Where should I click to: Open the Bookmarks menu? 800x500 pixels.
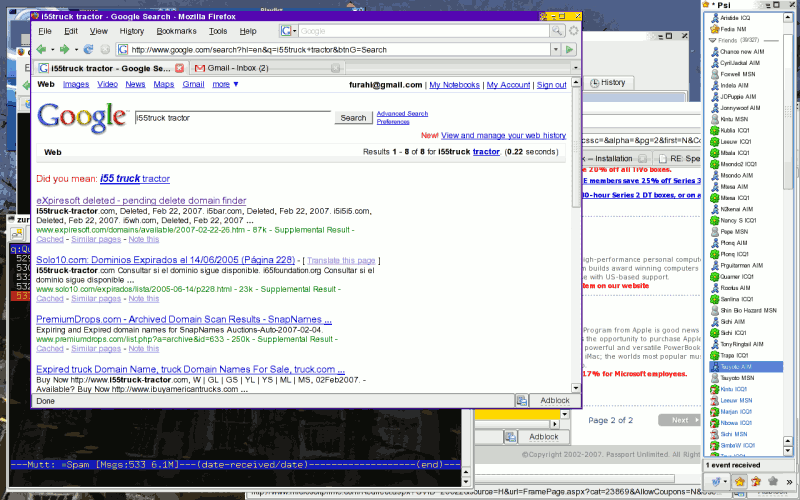click(176, 31)
